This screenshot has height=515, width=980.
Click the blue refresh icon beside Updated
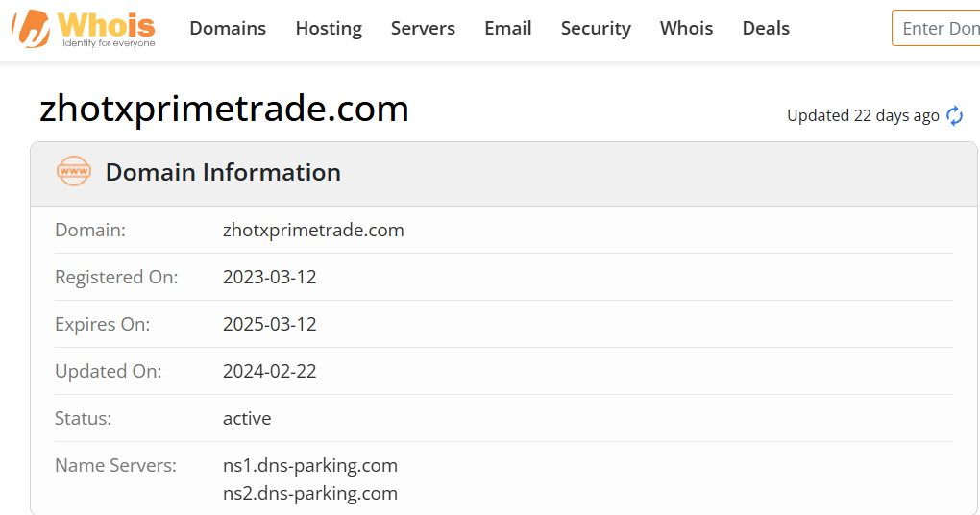(954, 115)
